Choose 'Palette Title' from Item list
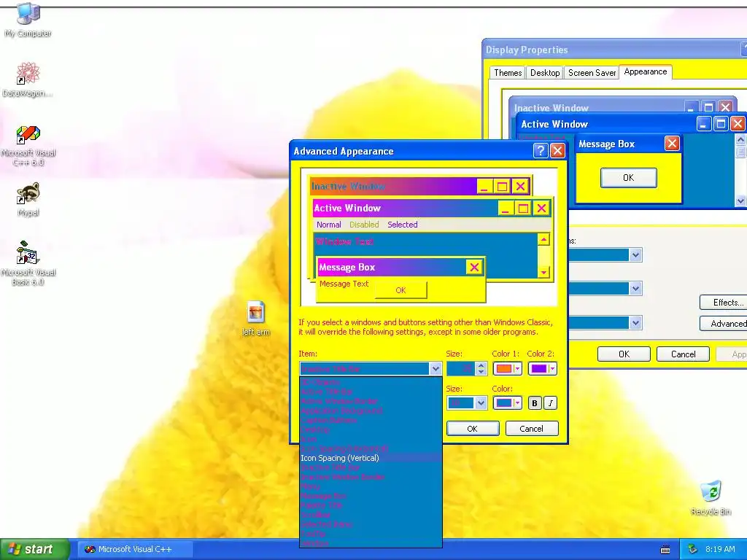747x560 pixels. point(371,505)
